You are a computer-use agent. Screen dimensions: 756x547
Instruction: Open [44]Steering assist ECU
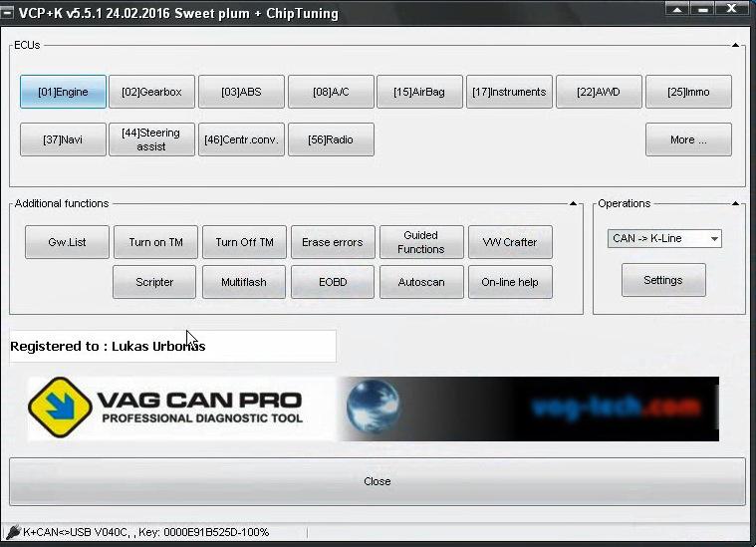pos(151,139)
